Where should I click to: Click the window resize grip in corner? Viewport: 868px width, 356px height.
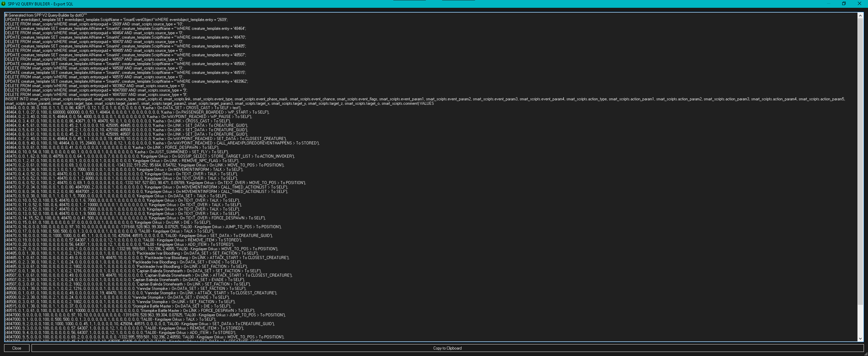click(x=866, y=354)
